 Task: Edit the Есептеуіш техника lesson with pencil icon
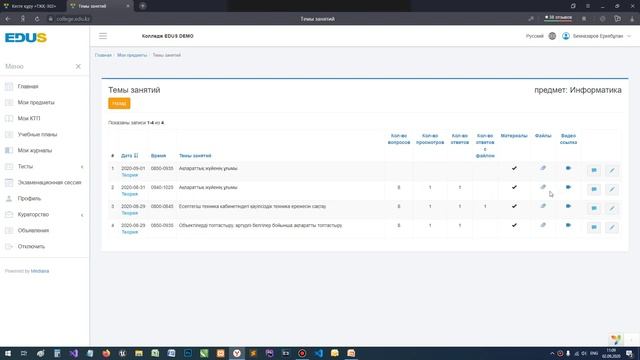coord(612,208)
